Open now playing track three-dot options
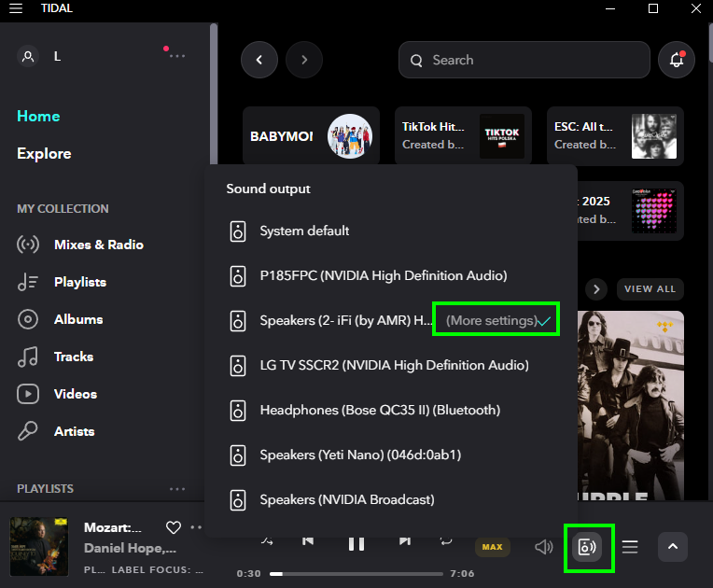This screenshot has width=713, height=588. pyautogui.click(x=196, y=527)
